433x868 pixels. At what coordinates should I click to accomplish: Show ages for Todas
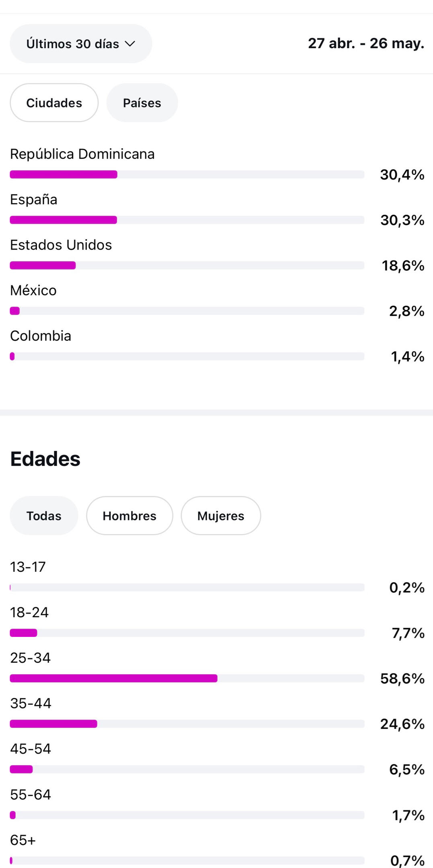click(x=44, y=516)
